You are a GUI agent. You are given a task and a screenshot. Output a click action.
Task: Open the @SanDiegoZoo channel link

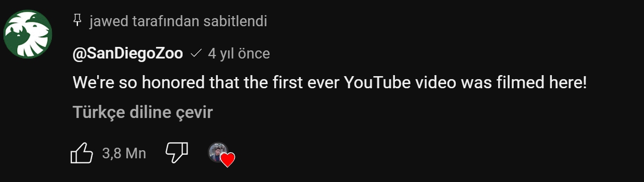[x=128, y=54]
